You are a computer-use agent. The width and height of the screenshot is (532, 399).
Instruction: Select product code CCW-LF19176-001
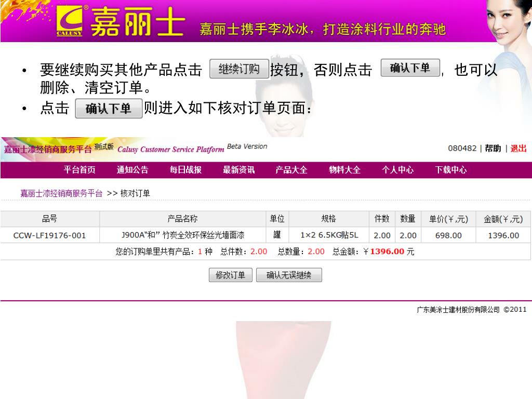click(x=49, y=235)
